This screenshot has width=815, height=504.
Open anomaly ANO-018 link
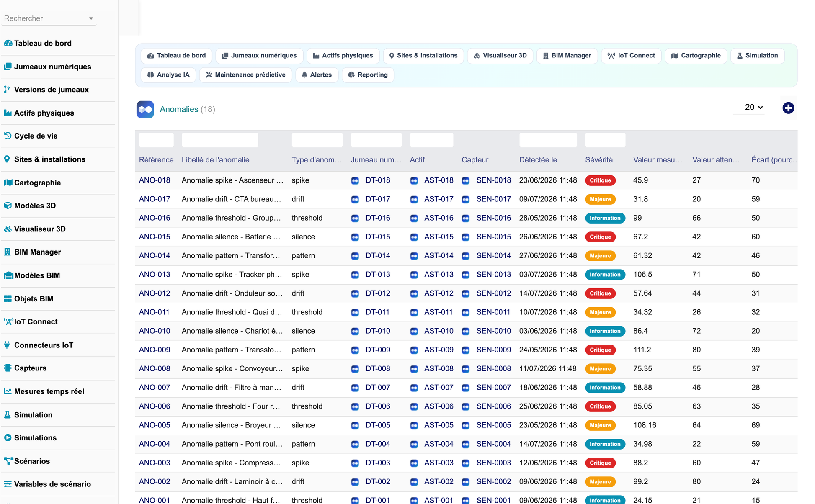[x=155, y=180]
